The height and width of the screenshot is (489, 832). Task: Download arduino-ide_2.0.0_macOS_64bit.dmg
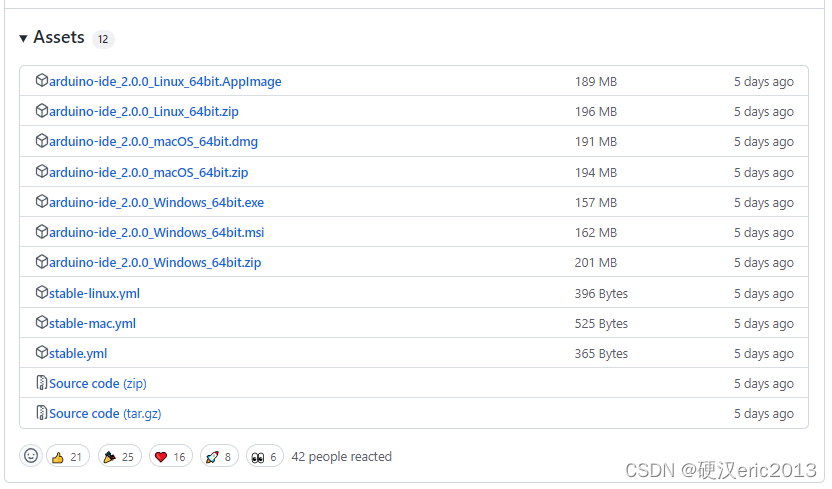pos(153,142)
